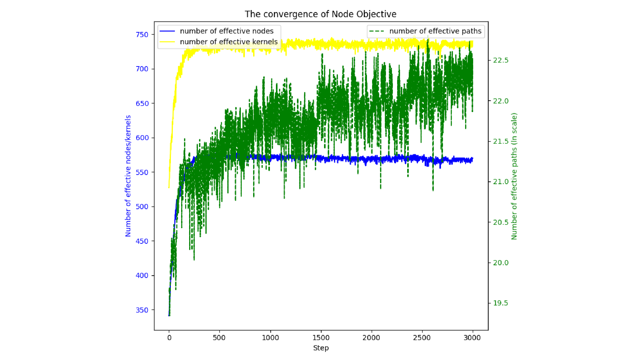Click the 3000 tick on the x-axis
This screenshot has height=362, width=644.
point(472,338)
